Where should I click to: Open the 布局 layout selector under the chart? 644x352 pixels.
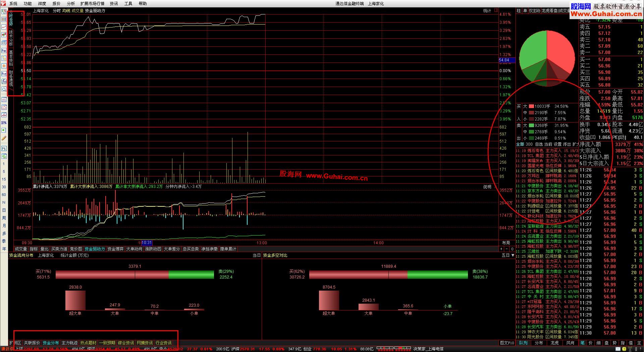pyautogui.click(x=506, y=243)
